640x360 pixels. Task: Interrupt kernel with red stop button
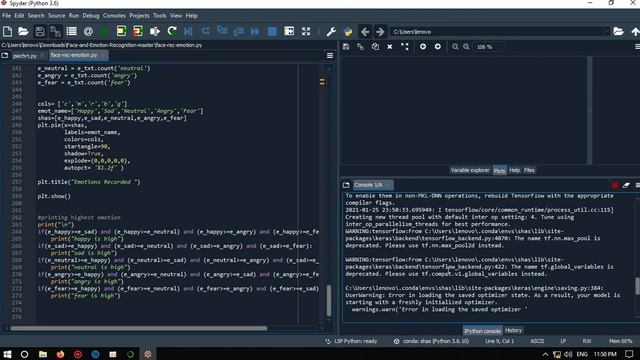pyautogui.click(x=615, y=185)
